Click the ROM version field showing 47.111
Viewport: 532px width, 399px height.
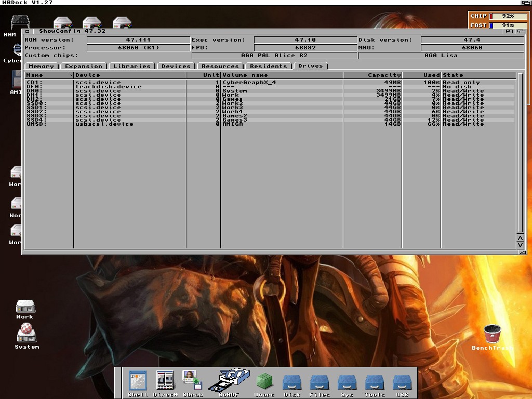(138, 39)
